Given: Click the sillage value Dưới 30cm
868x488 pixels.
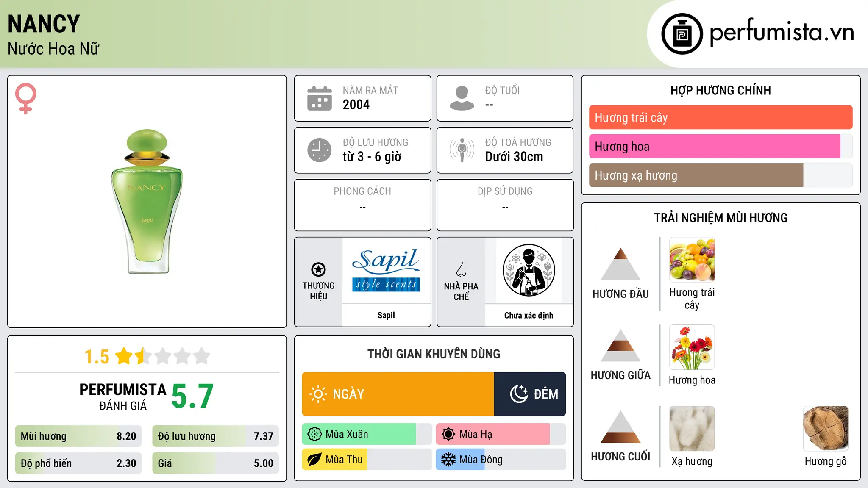Looking at the screenshot, I should (x=514, y=157).
